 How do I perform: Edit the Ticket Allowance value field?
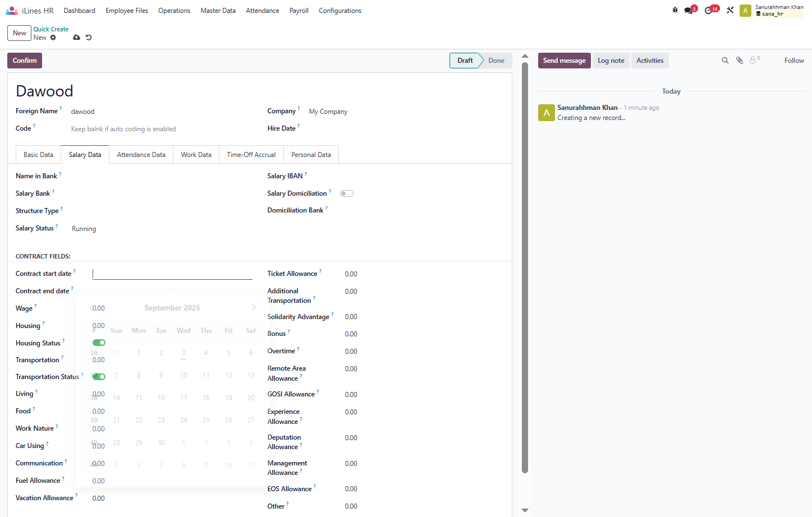point(424,274)
